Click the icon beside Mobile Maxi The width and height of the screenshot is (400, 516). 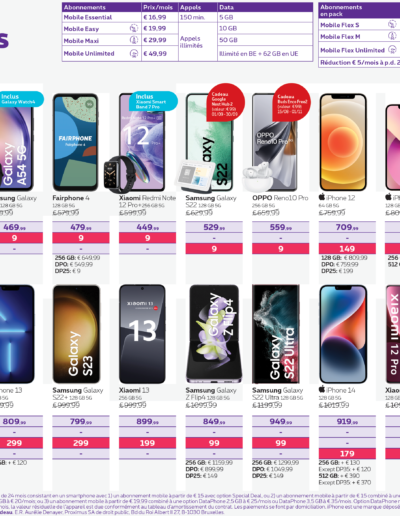(134, 40)
